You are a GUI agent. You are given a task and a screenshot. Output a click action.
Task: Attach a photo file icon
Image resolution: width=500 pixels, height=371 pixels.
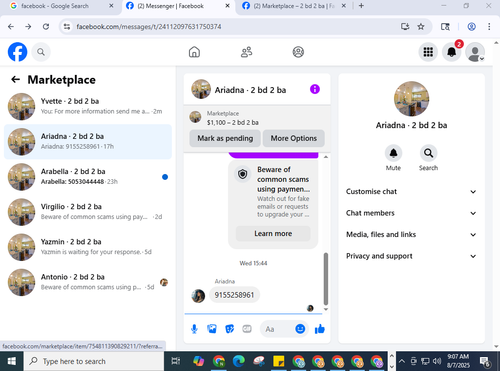212,329
